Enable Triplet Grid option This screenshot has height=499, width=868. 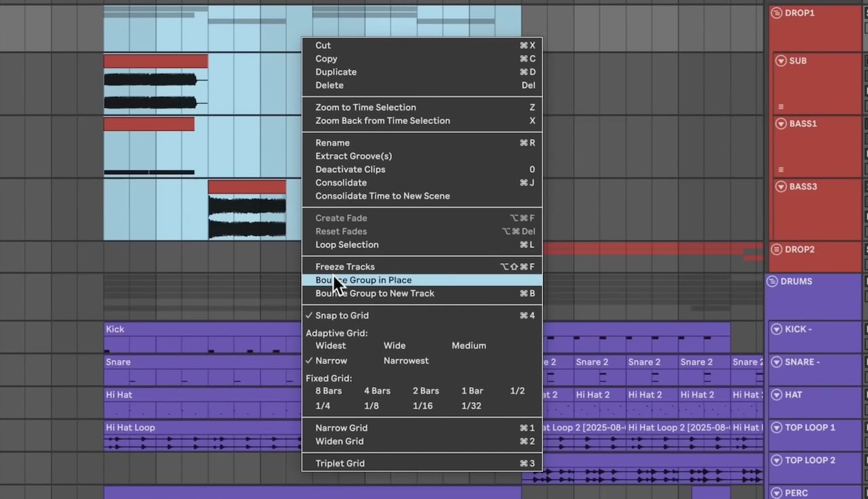click(x=340, y=463)
